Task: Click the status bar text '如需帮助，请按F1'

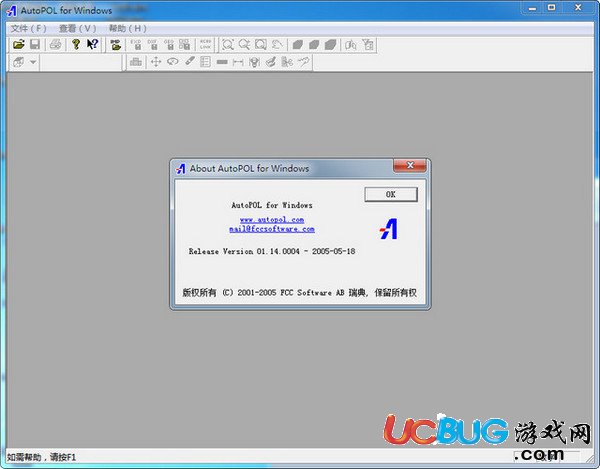Action: click(41, 457)
